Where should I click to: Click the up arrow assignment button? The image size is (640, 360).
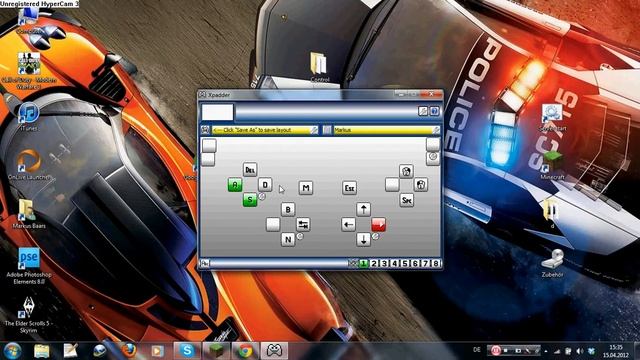[x=363, y=209]
